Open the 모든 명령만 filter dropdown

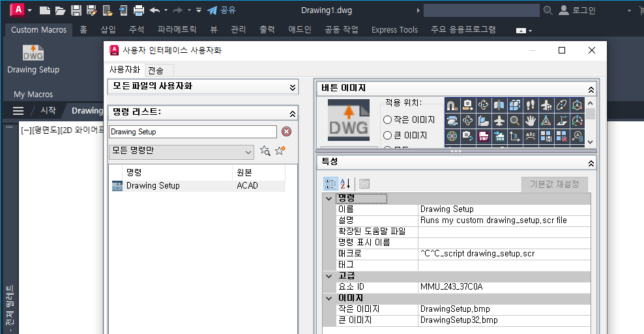click(182, 151)
